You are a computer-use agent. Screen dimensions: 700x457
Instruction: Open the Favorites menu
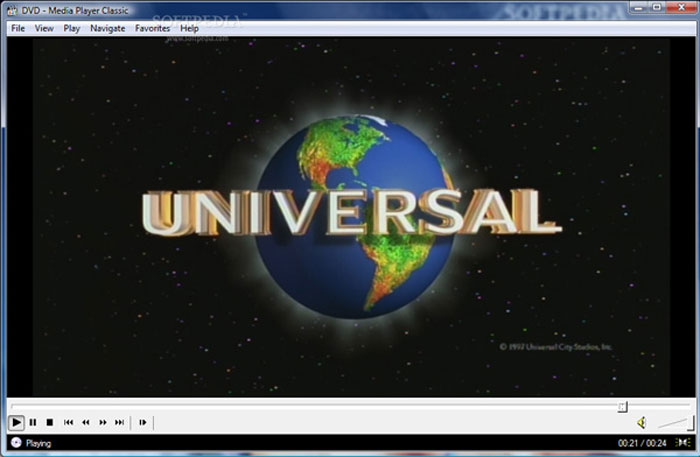(x=153, y=28)
